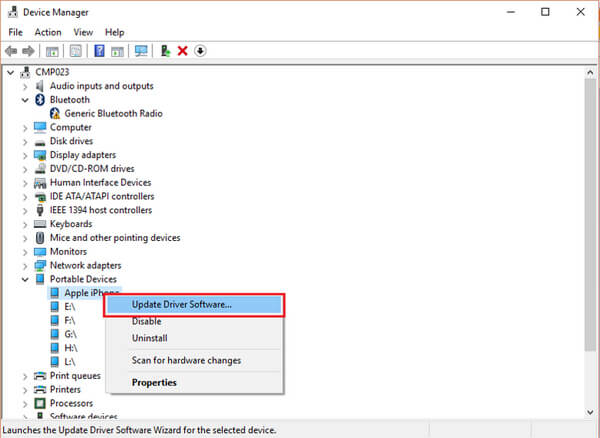Click the IEEE 1394 host controllers icon

[x=40, y=210]
